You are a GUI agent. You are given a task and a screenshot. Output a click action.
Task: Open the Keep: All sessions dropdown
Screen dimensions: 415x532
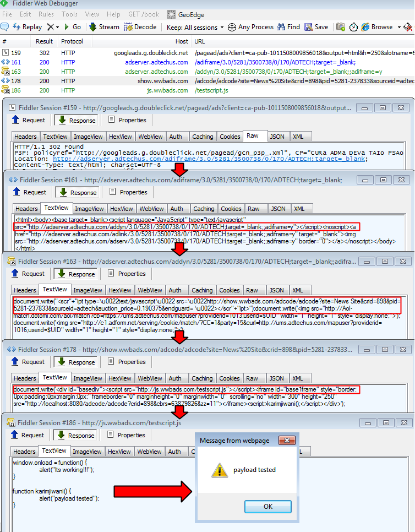[195, 27]
